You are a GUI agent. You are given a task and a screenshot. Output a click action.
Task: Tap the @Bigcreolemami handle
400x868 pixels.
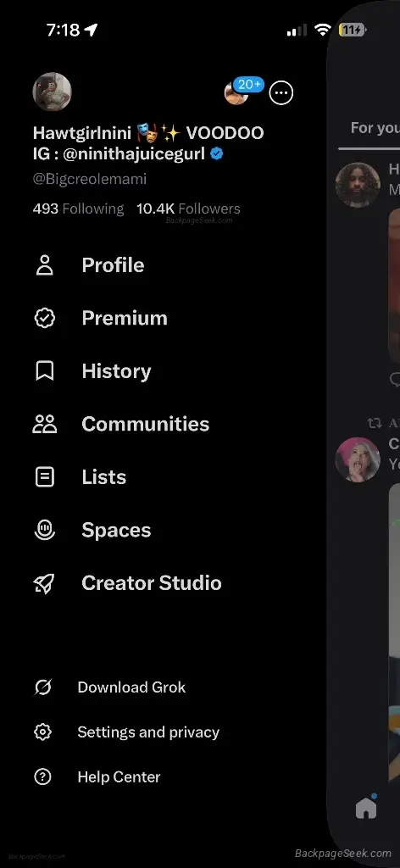(x=90, y=179)
